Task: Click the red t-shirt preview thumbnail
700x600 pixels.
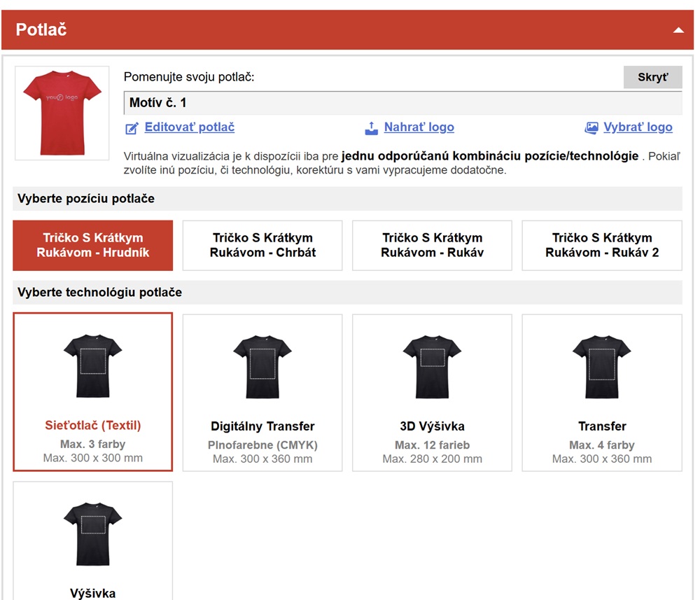Action: tap(62, 113)
